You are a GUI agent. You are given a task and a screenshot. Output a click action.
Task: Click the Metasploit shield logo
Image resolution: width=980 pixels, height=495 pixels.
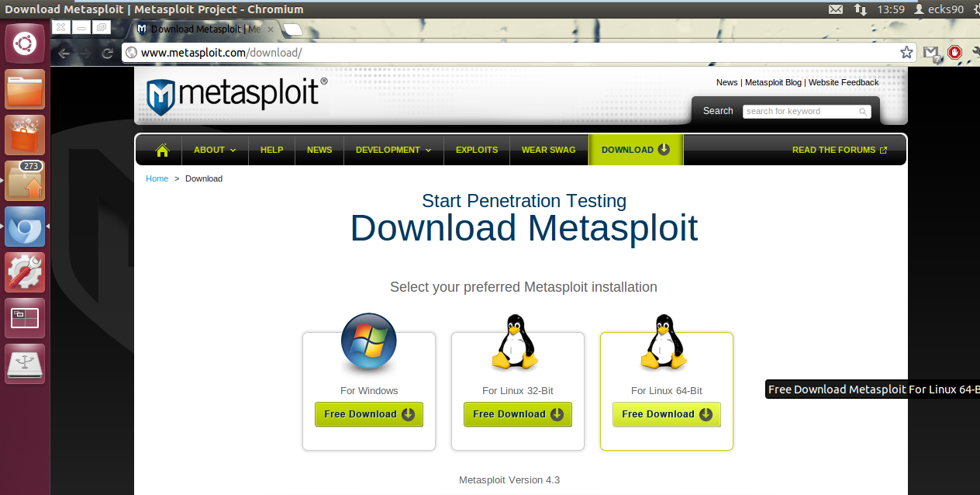click(160, 97)
